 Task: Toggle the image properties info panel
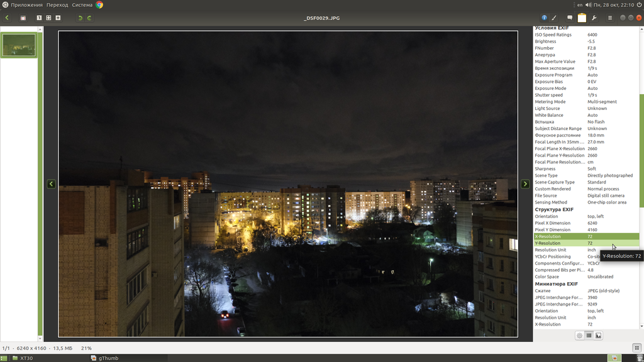(544, 18)
